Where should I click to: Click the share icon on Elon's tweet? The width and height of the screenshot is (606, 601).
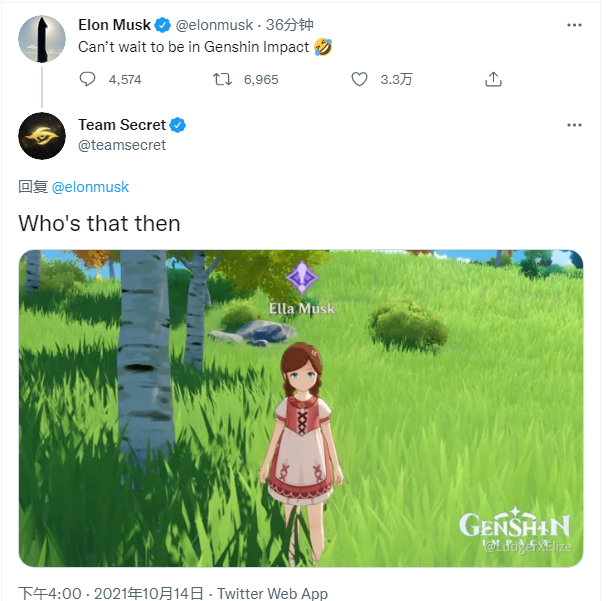point(493,79)
